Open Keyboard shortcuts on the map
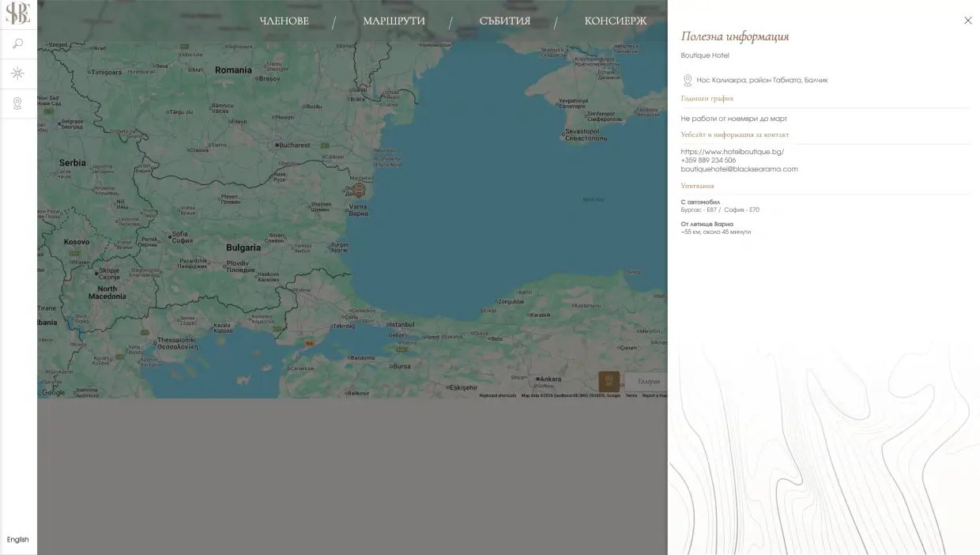Screen dimensions: 980x555 (498, 395)
